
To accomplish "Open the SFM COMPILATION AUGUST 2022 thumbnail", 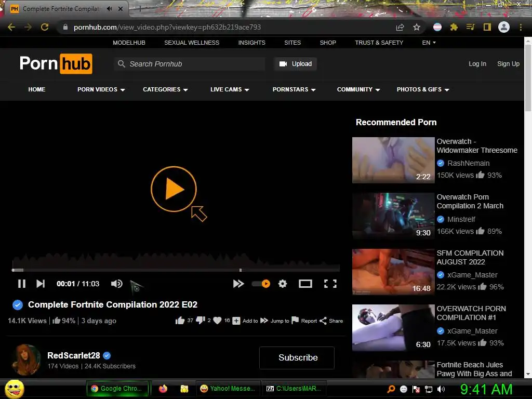I will 393,272.
